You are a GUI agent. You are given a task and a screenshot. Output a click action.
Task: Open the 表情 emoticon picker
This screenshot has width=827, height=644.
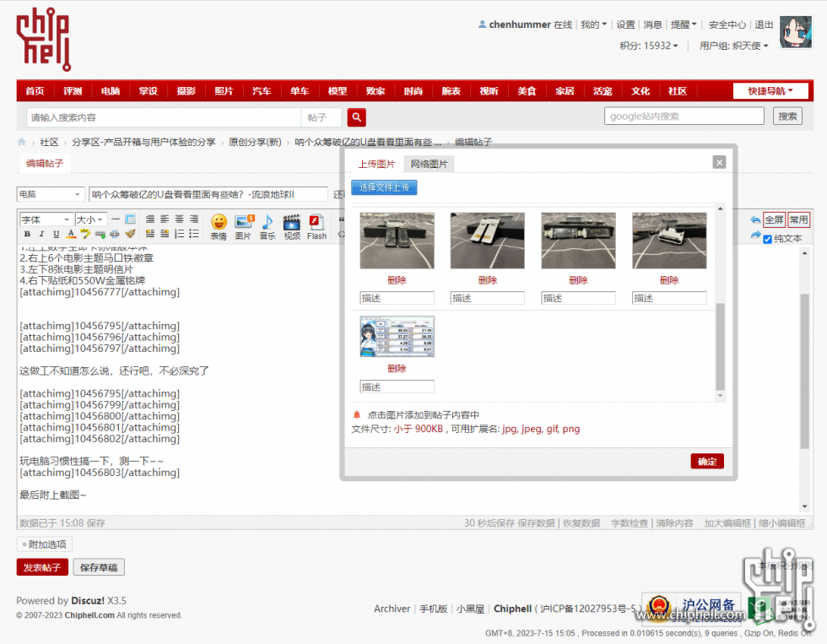point(219,227)
